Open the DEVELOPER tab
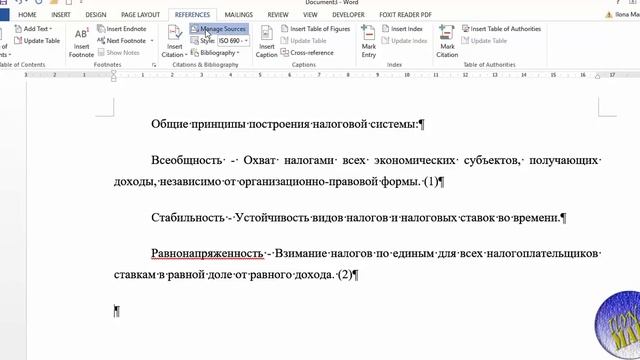 tap(348, 15)
